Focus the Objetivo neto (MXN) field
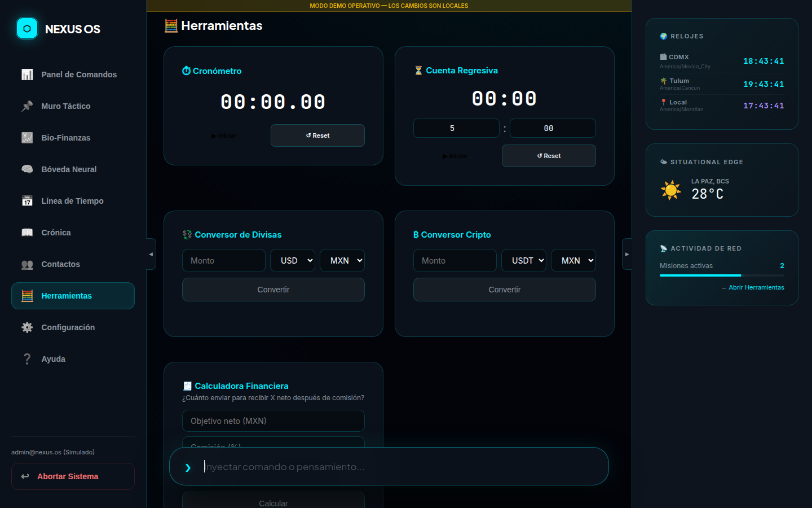 point(273,421)
